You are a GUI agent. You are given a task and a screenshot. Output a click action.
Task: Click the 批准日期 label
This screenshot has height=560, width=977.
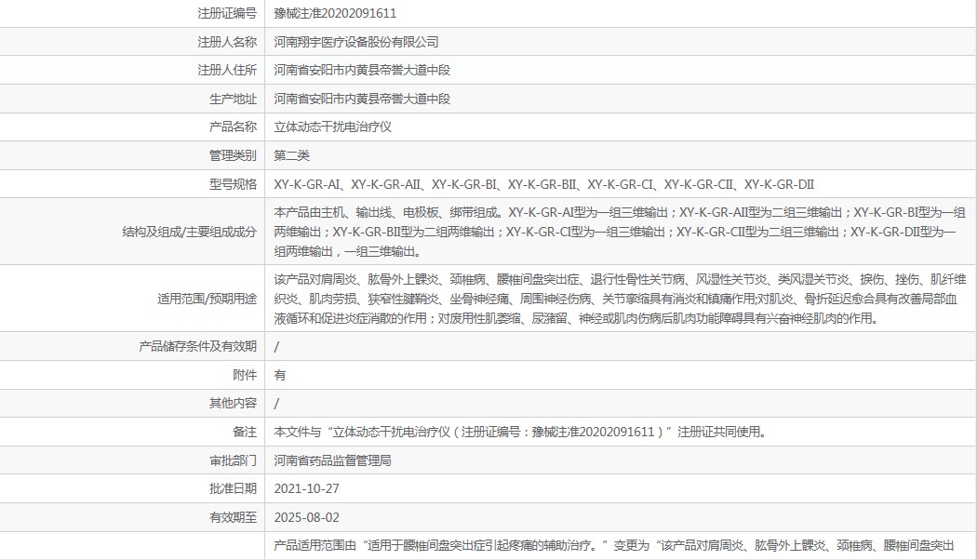[233, 488]
